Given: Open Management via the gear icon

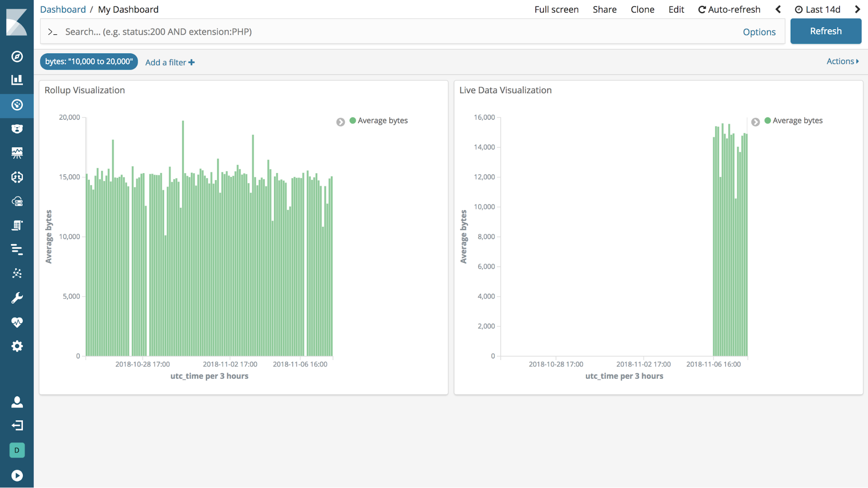Looking at the screenshot, I should [17, 346].
